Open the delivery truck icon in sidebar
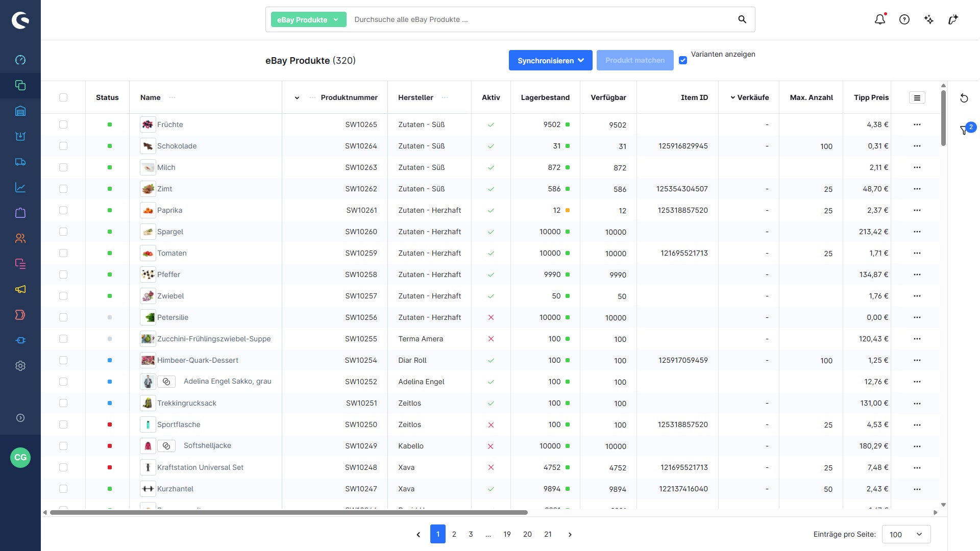Screen dimensions: 980x551 click(x=20, y=162)
